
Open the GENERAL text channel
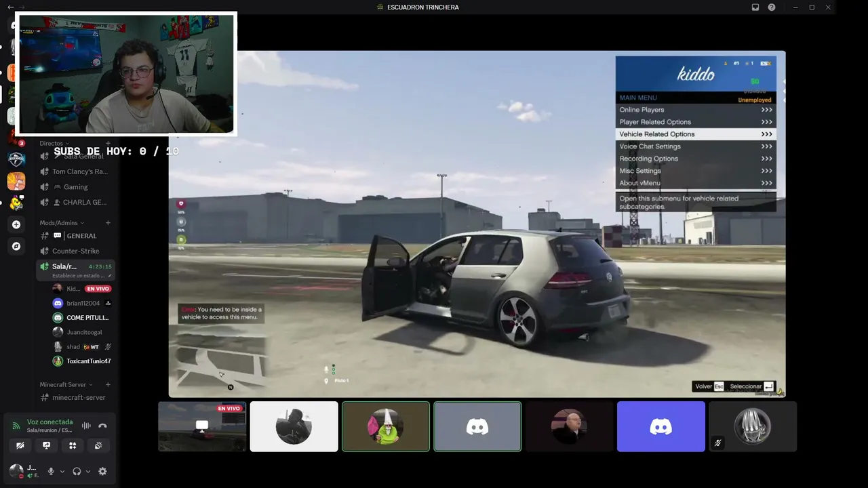point(75,236)
